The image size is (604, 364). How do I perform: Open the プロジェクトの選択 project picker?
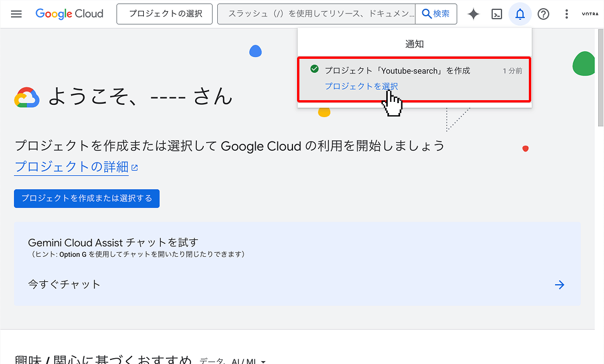[164, 14]
